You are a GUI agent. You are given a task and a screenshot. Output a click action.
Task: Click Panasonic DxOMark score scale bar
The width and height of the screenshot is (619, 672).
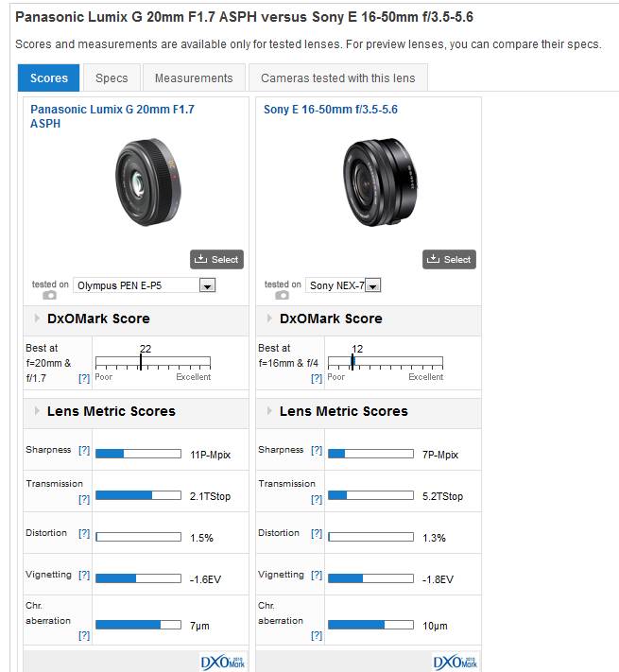[152, 362]
